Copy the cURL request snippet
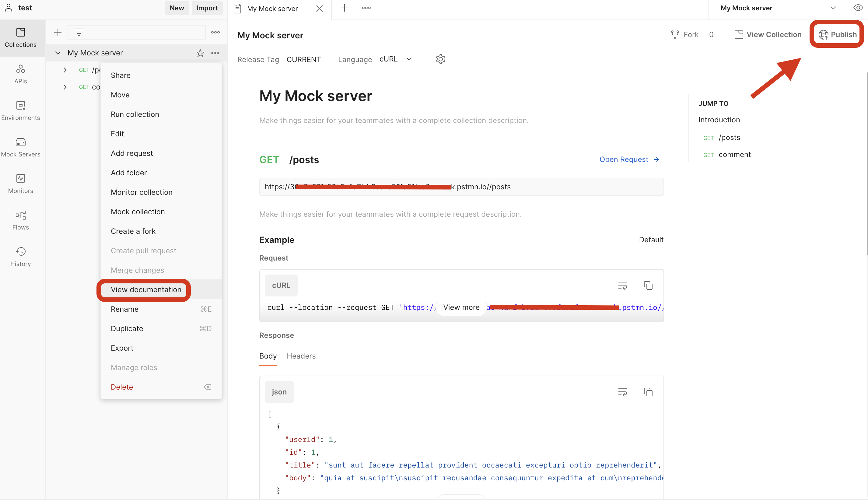Viewport: 868px width, 501px height. [x=648, y=285]
